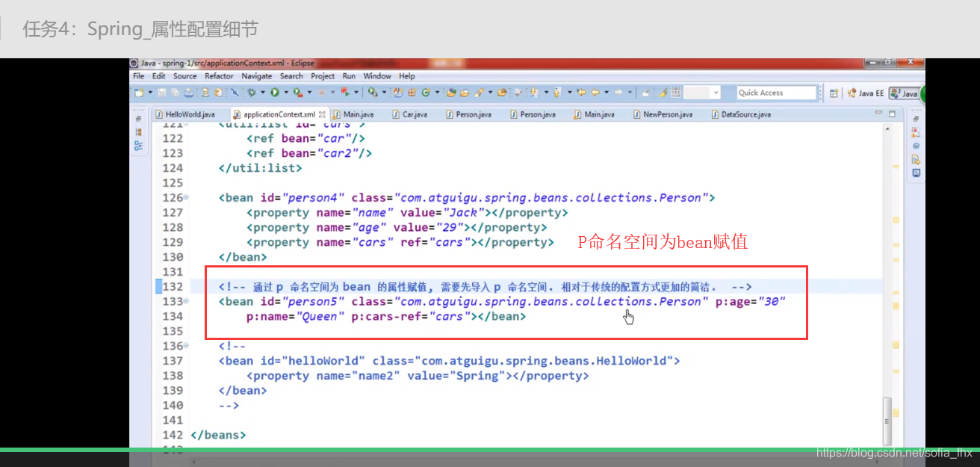This screenshot has height=467, width=980.
Task: Switch to the Java perspective
Action: click(x=905, y=93)
